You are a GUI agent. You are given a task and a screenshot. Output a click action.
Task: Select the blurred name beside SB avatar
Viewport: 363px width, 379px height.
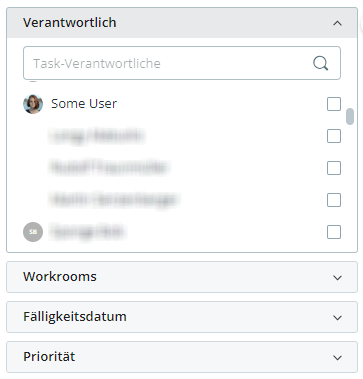click(x=88, y=232)
